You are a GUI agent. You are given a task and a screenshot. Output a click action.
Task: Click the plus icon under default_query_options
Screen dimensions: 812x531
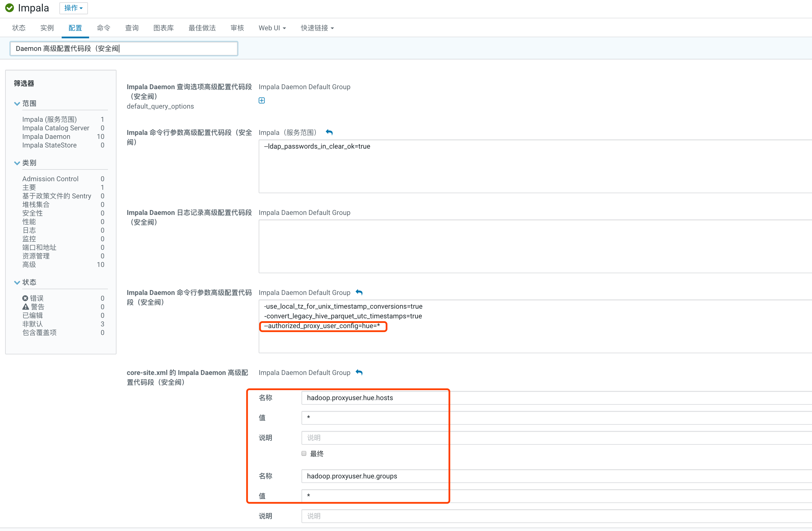(x=262, y=100)
